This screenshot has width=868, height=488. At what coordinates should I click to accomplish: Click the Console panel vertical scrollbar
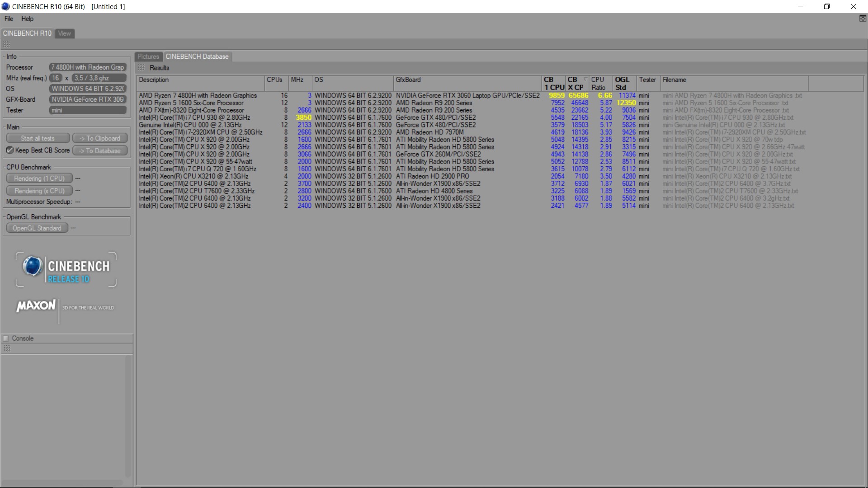pos(128,416)
